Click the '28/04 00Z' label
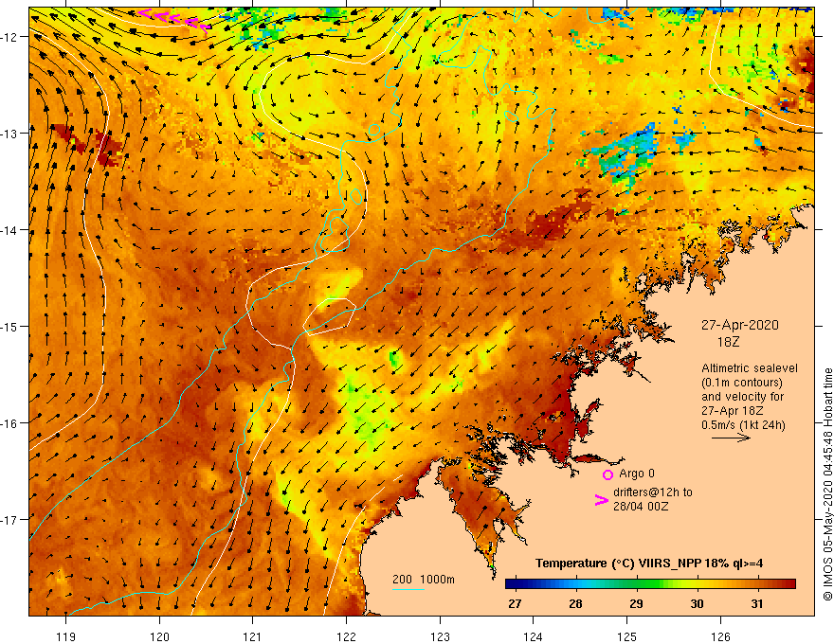834x644 pixels. coord(641,507)
